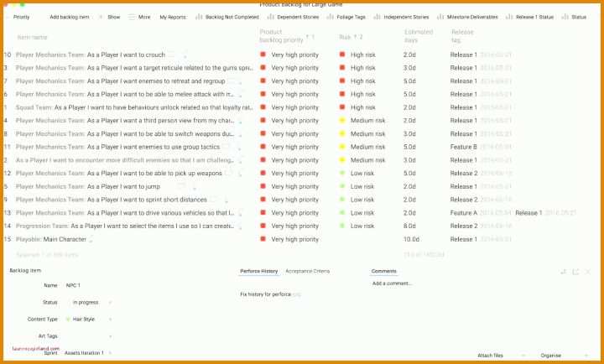
Task: Click the hamburger icon next to More
Action: click(132, 17)
